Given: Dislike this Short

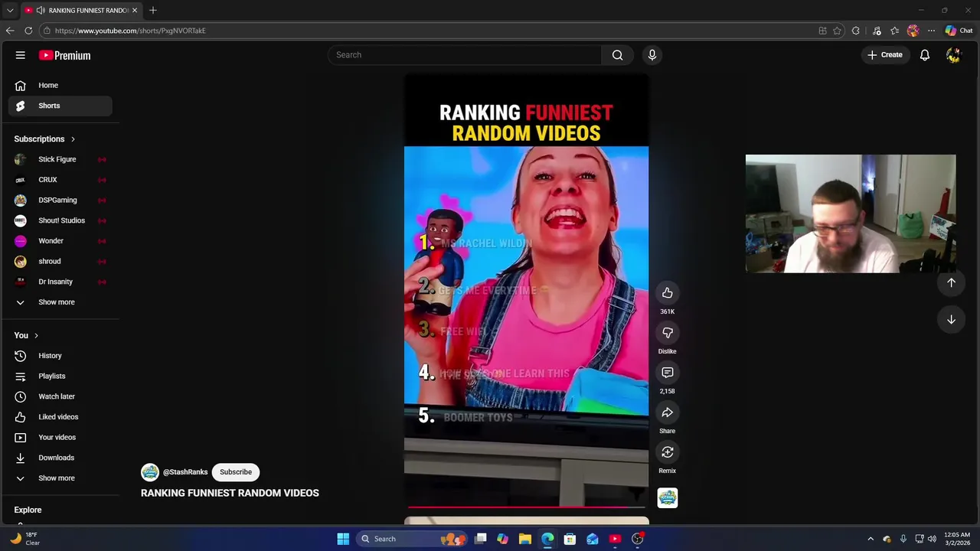Looking at the screenshot, I should click(x=668, y=333).
